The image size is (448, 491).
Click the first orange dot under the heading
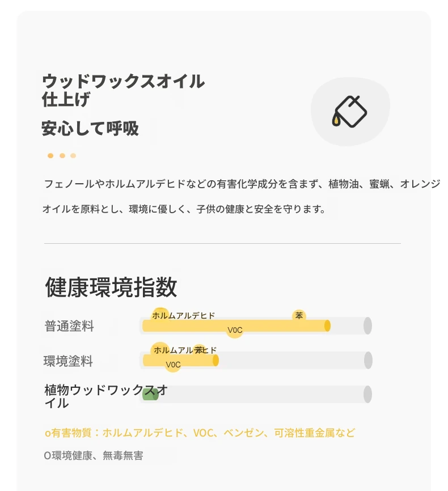50,155
